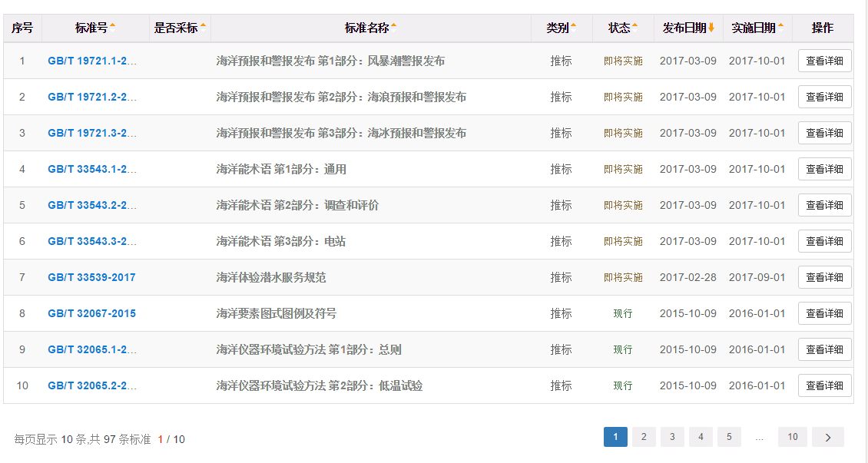
Task: Go to page 2
Action: click(644, 437)
